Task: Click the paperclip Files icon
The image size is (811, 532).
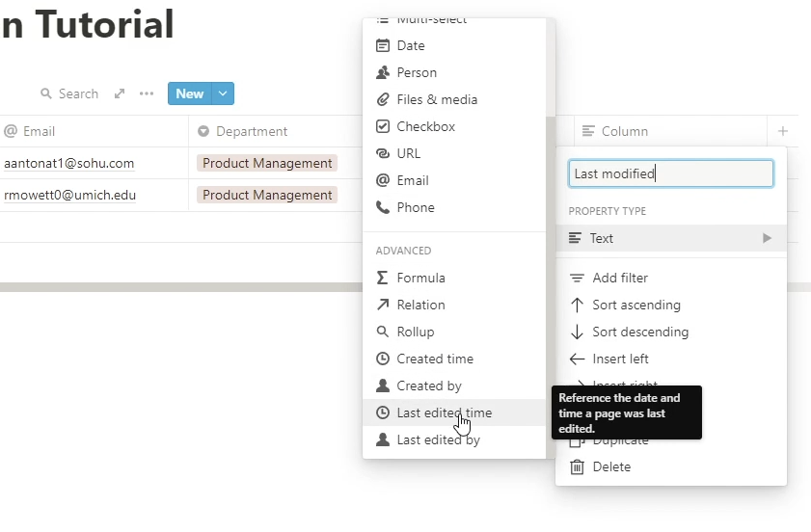Action: 383,99
